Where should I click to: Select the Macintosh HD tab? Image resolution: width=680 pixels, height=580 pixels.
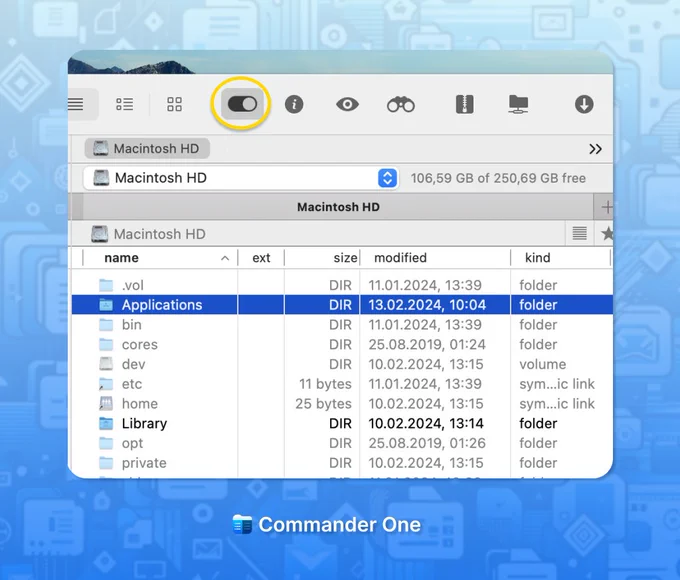(338, 207)
